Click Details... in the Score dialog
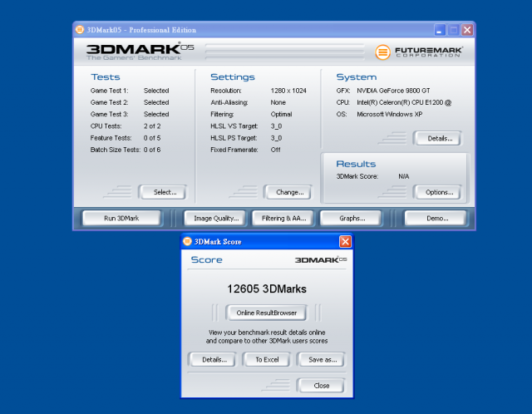The width and height of the screenshot is (532, 414). click(214, 360)
